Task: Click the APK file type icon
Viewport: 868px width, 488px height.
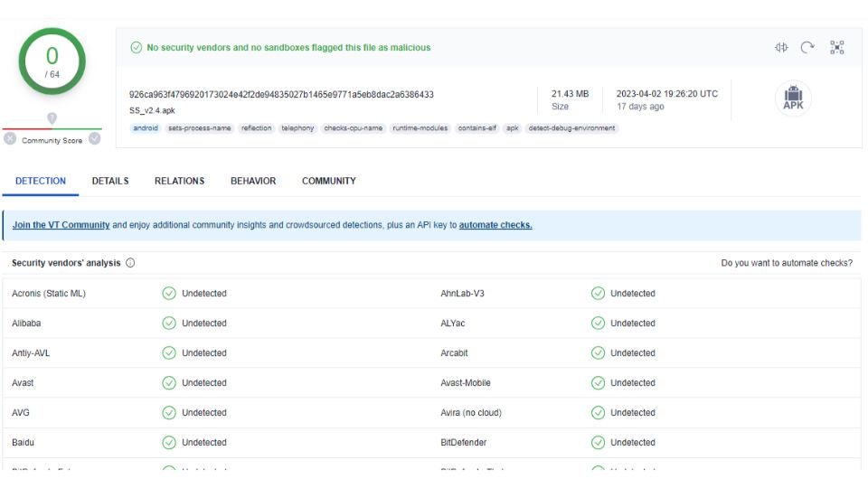Action: (793, 99)
